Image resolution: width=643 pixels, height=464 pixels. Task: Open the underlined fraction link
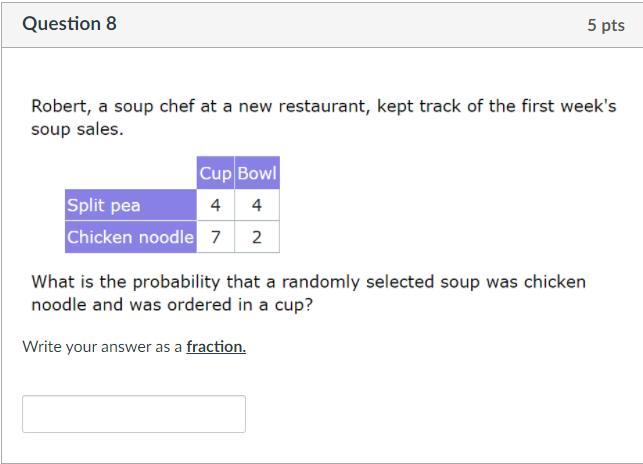[x=216, y=347]
